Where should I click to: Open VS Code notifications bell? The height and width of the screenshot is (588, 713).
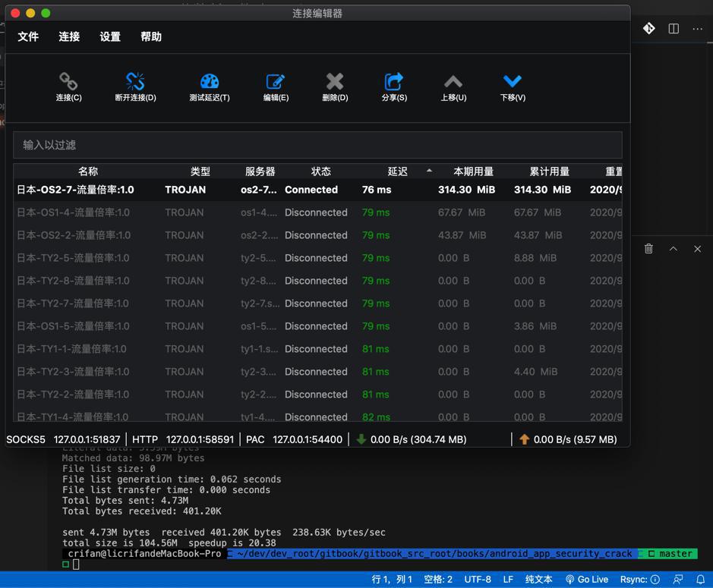(700, 580)
